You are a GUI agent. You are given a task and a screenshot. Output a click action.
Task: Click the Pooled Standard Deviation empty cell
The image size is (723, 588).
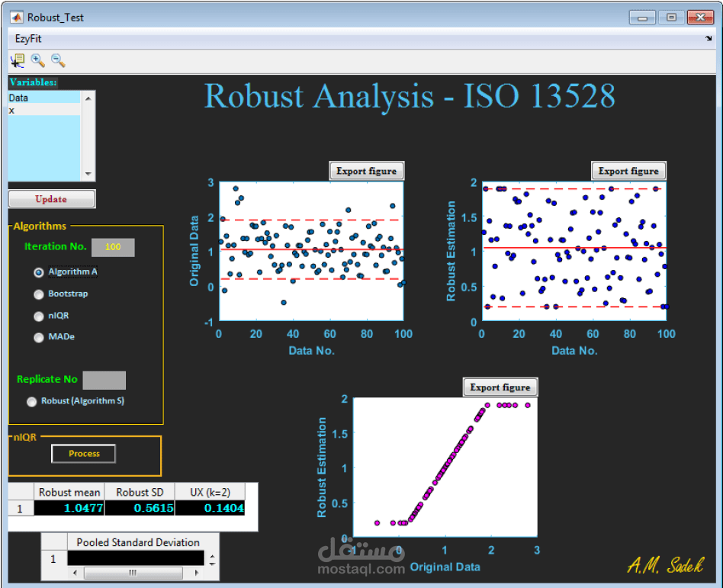click(136, 558)
